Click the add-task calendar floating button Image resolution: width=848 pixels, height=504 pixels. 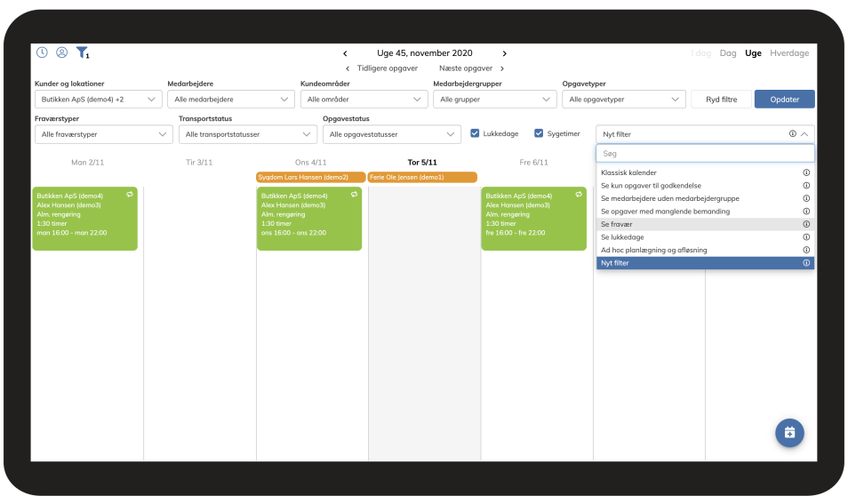click(x=789, y=433)
